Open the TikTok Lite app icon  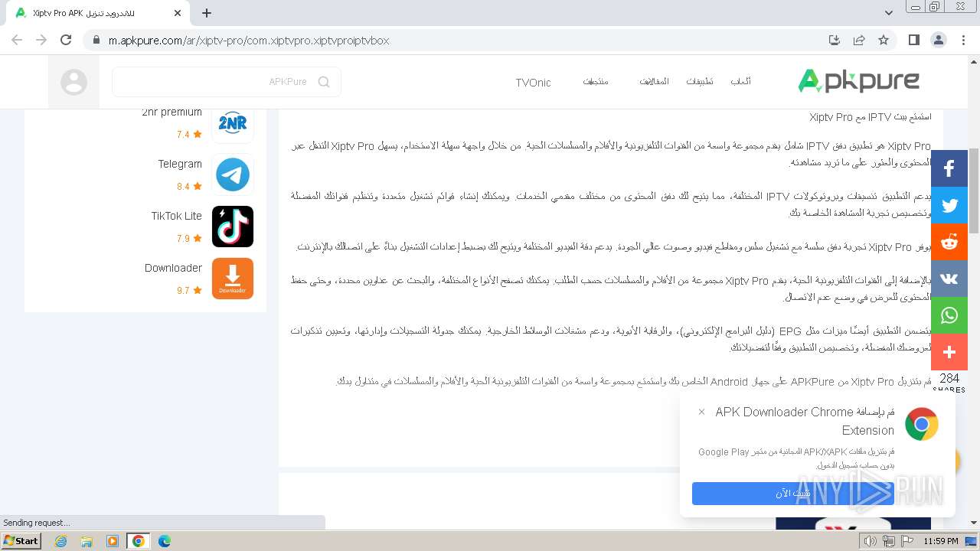(233, 227)
